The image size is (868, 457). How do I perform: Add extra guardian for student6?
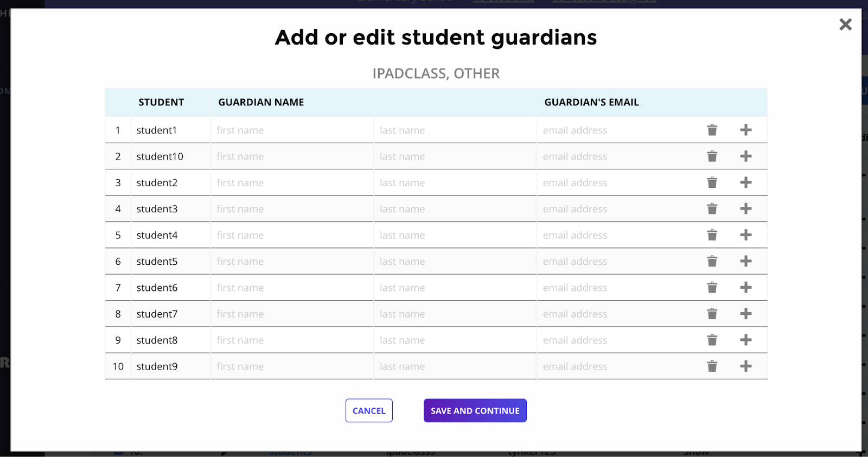click(746, 288)
